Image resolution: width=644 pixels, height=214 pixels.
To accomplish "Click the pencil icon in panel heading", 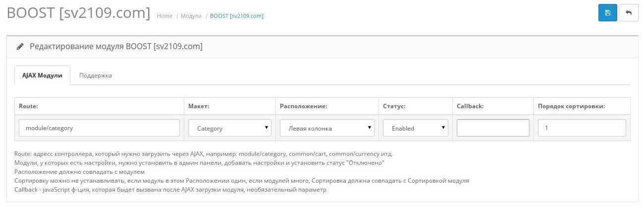I will pyautogui.click(x=20, y=47).
